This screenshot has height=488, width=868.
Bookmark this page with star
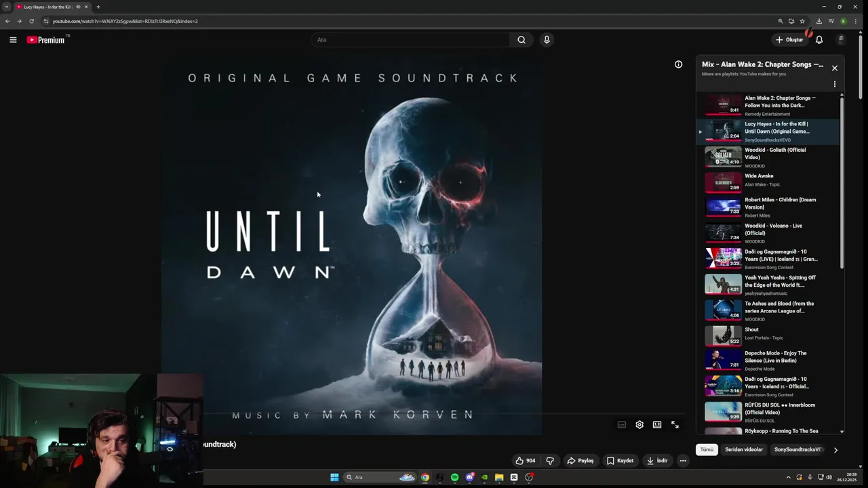[802, 21]
